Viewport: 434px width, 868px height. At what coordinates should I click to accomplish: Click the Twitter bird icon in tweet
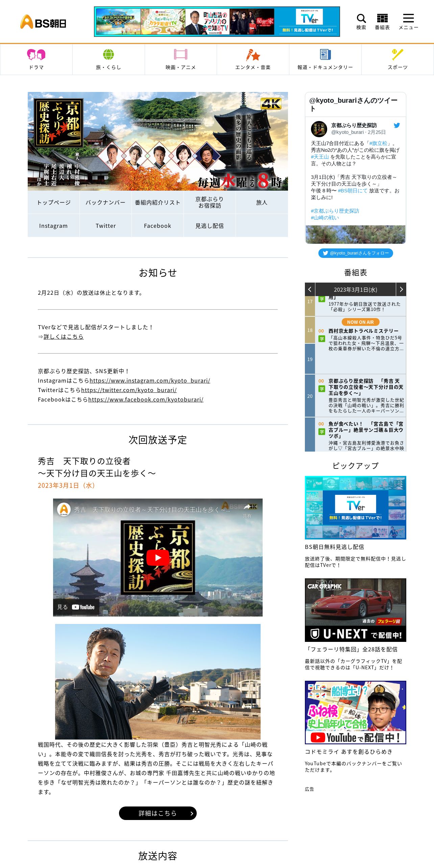click(397, 125)
